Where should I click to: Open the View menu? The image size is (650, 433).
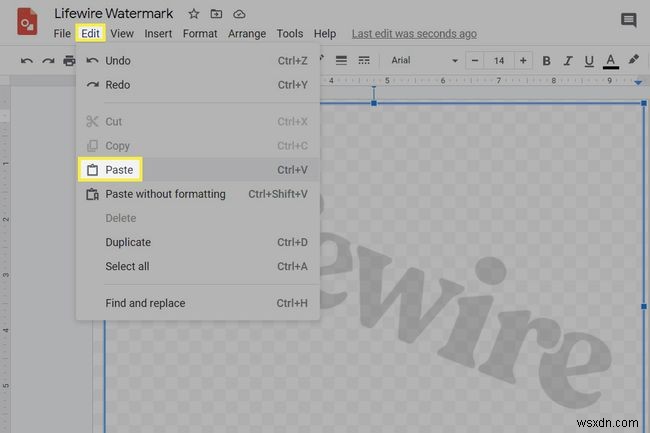coord(122,34)
